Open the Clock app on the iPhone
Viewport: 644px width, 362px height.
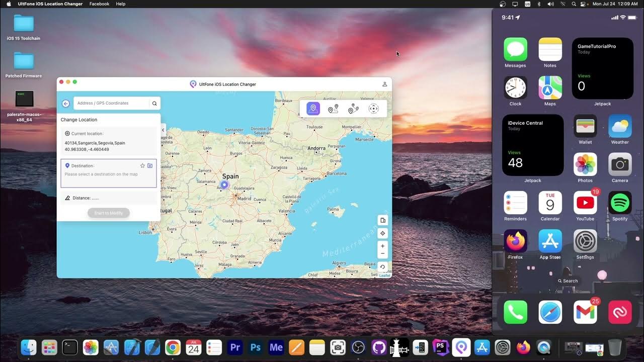pos(515,87)
